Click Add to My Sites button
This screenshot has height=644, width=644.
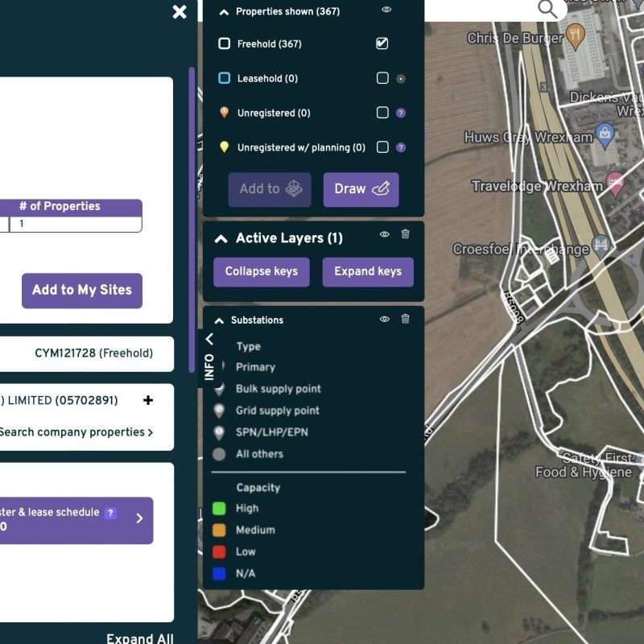pos(82,291)
